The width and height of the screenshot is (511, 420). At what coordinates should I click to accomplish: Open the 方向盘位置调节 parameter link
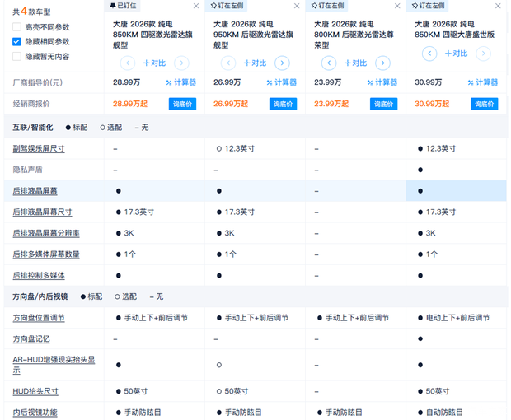tap(39, 318)
